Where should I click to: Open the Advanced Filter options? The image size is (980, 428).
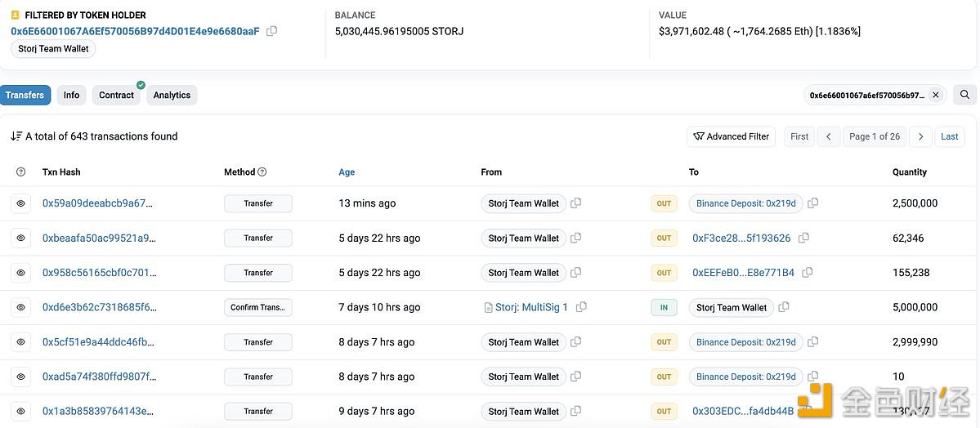pyautogui.click(x=732, y=136)
